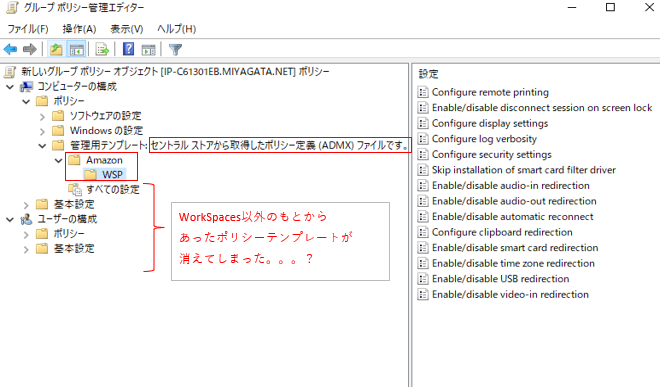Click the Forward arrow toolbar icon
The height and width of the screenshot is (387, 660).
tap(29, 50)
